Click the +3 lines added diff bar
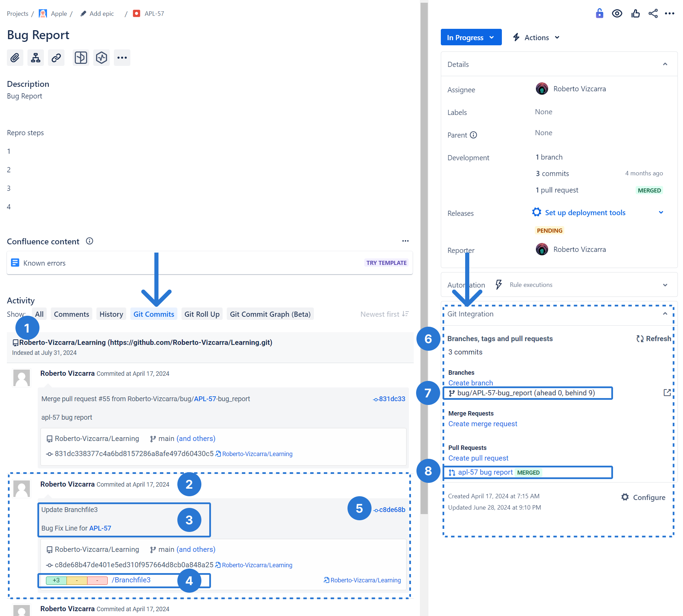Viewport: 683px width, 616px height. (x=56, y=580)
